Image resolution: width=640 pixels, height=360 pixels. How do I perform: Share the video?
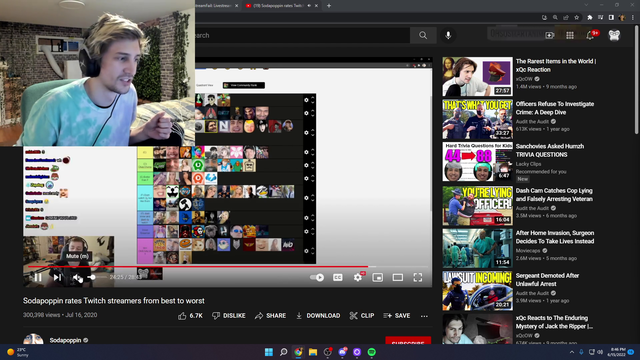coord(270,316)
